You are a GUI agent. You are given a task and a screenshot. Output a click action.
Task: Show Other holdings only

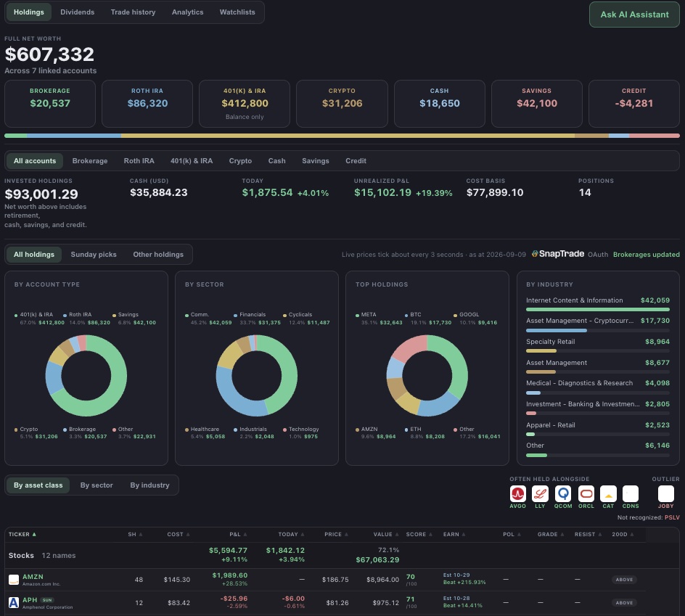(158, 254)
